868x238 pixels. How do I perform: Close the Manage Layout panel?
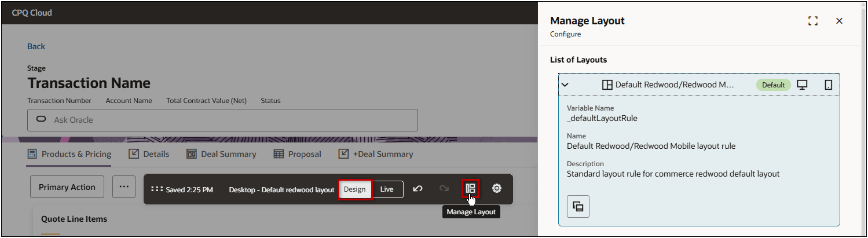point(839,21)
